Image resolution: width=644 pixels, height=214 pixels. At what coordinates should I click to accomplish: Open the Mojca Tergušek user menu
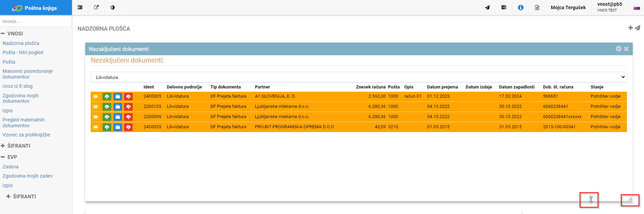[568, 7]
